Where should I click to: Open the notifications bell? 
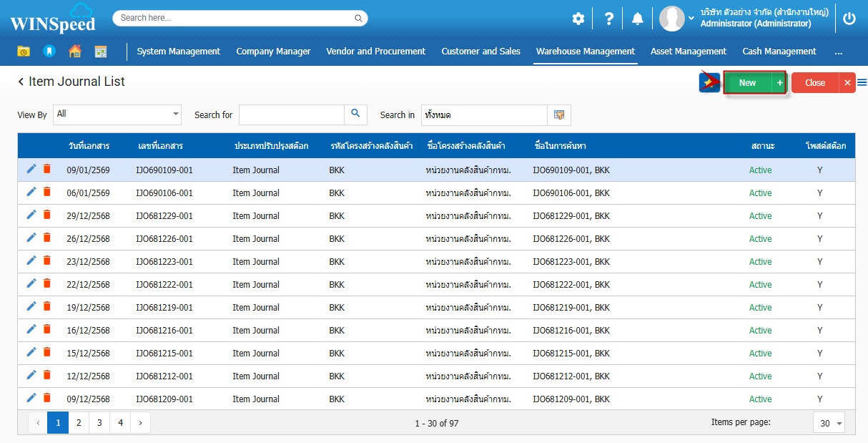pos(637,19)
